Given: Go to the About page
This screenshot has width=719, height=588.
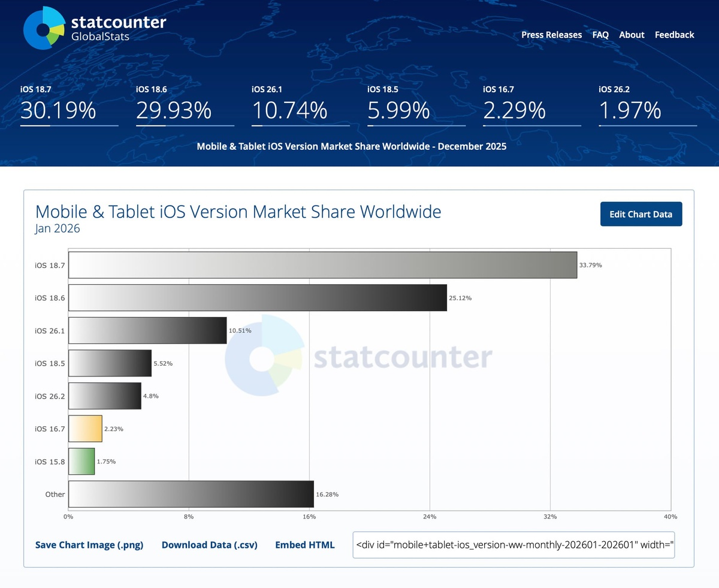Looking at the screenshot, I should [632, 35].
